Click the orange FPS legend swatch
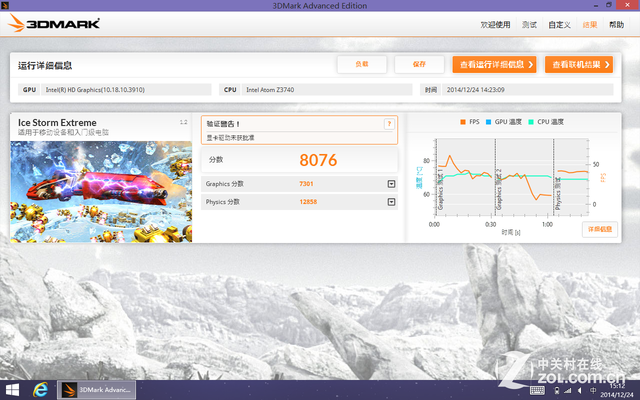This screenshot has height=400, width=640. point(463,122)
